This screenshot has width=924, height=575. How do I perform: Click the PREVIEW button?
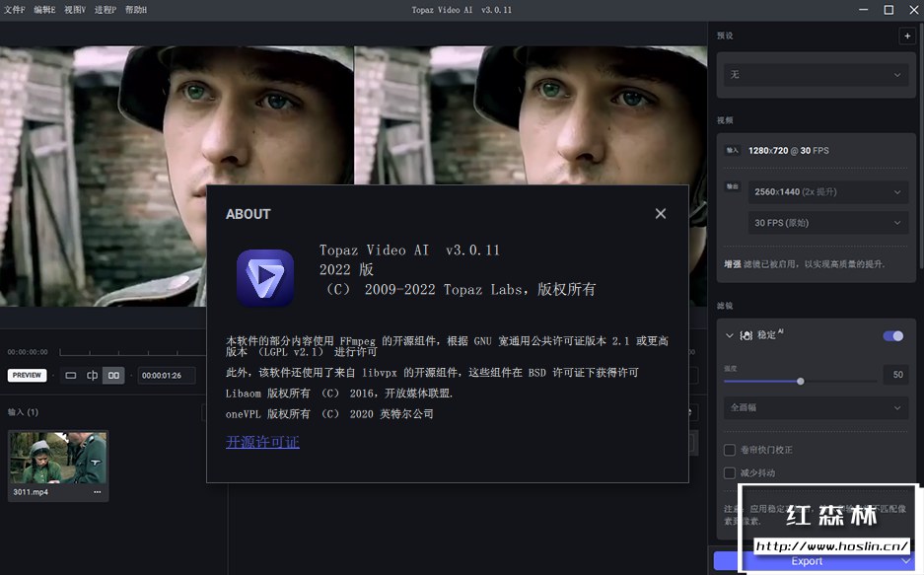pos(27,376)
